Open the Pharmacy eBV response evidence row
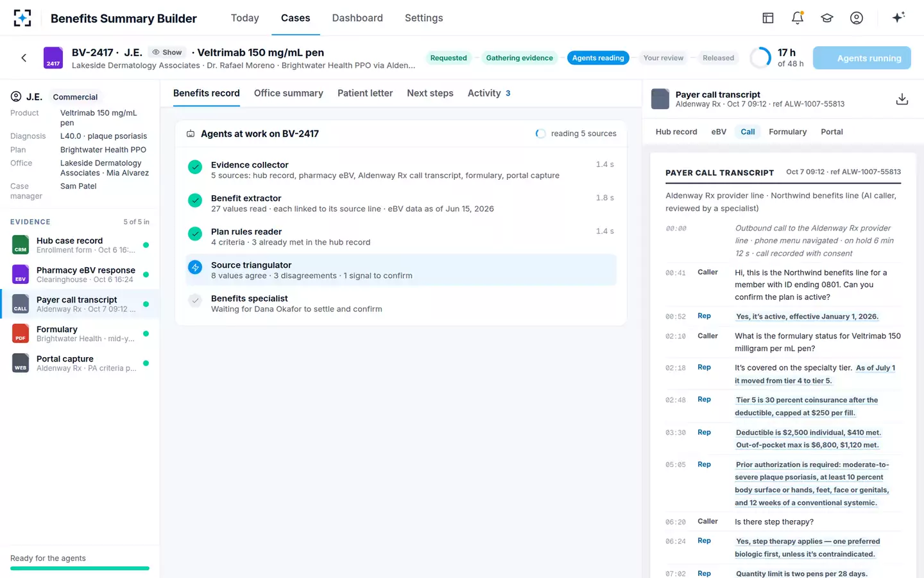The image size is (924, 578). coord(80,274)
